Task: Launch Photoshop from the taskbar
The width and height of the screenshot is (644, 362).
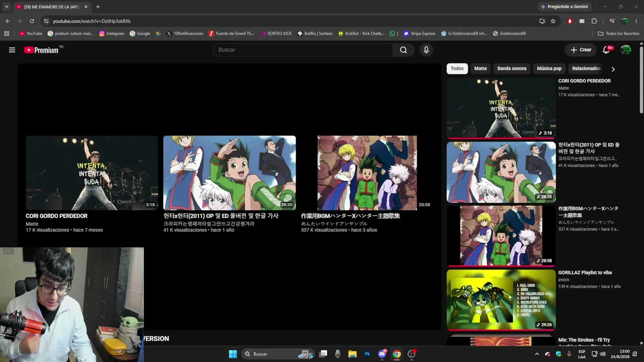Action: [x=367, y=354]
